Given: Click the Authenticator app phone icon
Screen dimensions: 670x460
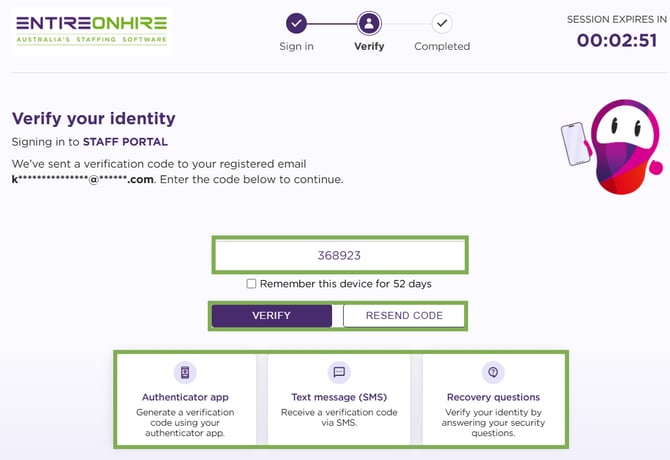Looking at the screenshot, I should point(187,373).
